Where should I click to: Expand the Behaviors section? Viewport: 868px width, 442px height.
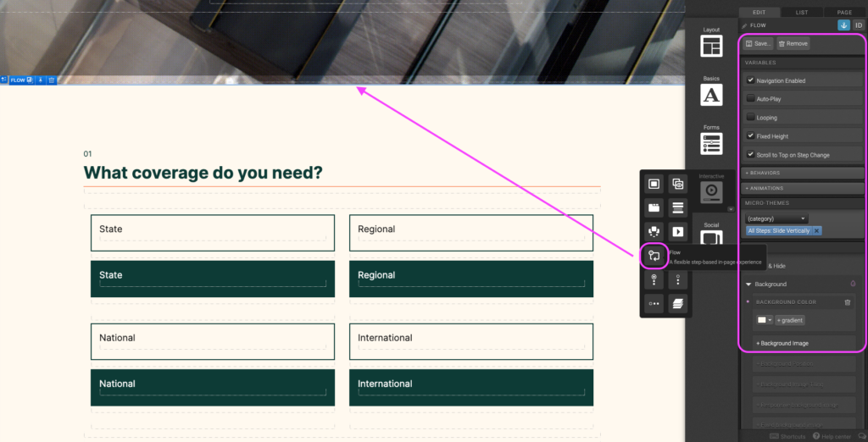[801, 173]
